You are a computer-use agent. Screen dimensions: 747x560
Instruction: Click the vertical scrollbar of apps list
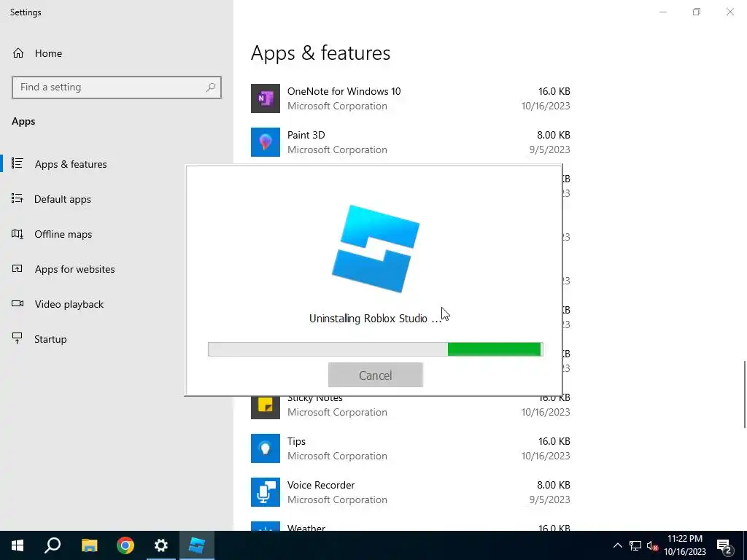(x=745, y=394)
